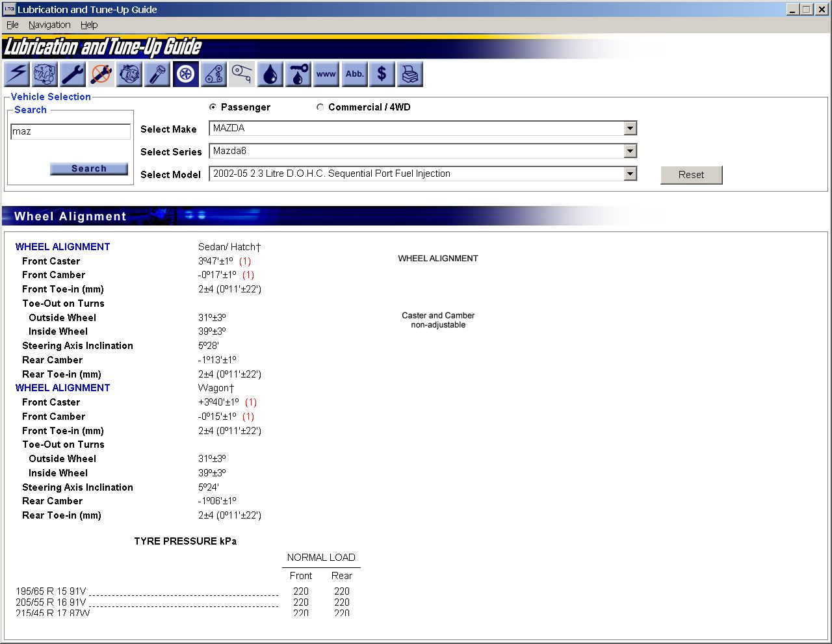This screenshot has width=832, height=644.
Task: Click the Steering Axis Inclination 5°28' value
Action: (x=209, y=346)
